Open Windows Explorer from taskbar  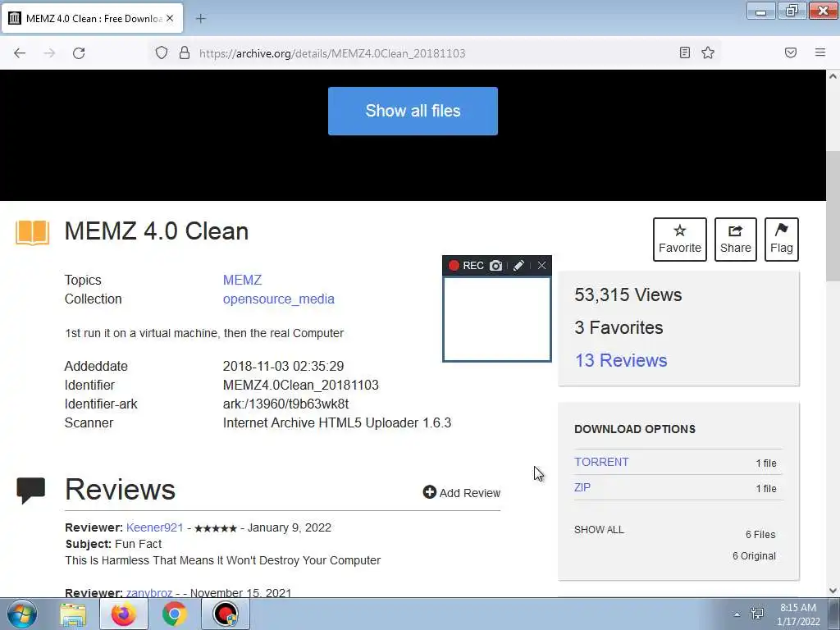[73, 614]
